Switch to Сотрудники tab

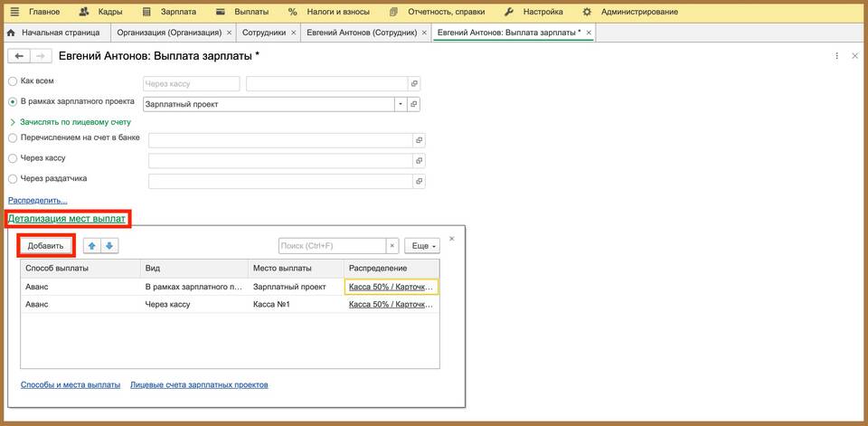coord(264,33)
